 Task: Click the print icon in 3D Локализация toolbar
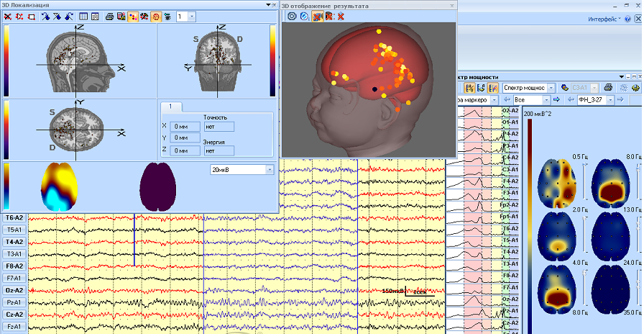click(109, 16)
